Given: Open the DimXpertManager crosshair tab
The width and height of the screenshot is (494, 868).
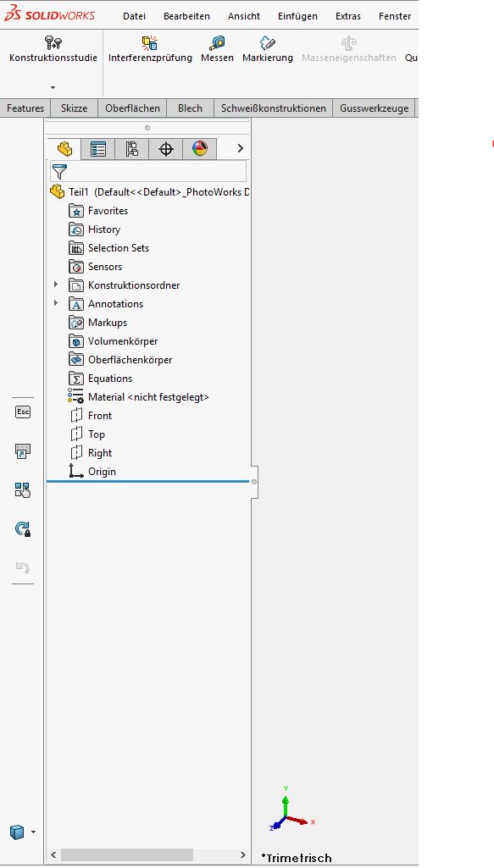Looking at the screenshot, I should click(x=166, y=149).
